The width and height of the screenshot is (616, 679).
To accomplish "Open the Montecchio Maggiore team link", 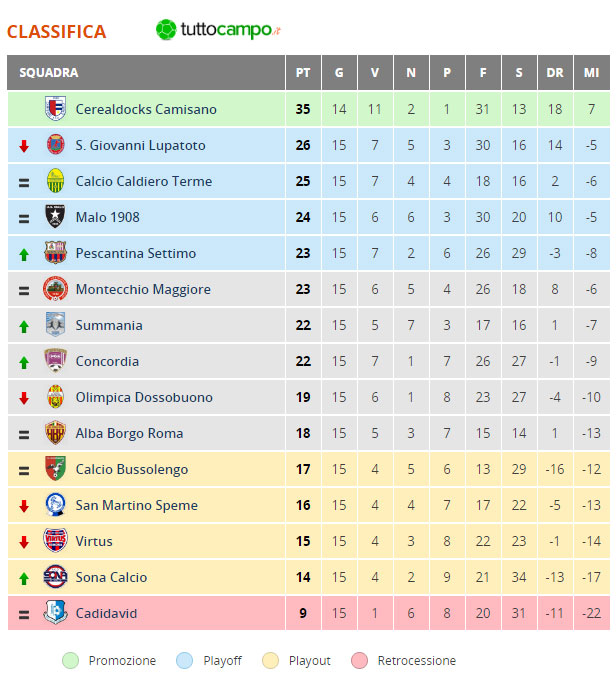I will (143, 289).
